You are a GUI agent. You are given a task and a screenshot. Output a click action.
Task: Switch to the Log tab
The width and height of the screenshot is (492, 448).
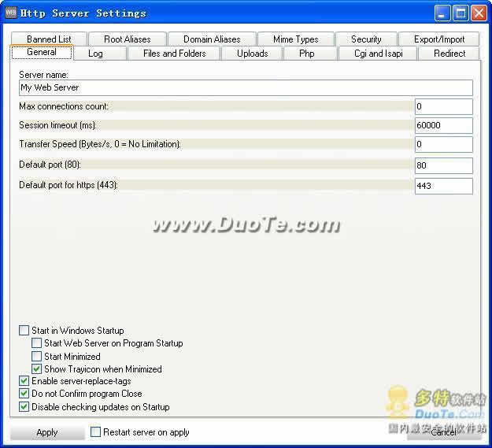[x=95, y=54]
